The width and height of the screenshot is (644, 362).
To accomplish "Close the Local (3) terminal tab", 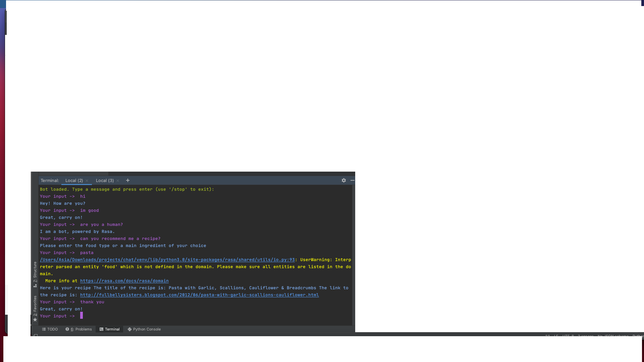I will coord(118,181).
